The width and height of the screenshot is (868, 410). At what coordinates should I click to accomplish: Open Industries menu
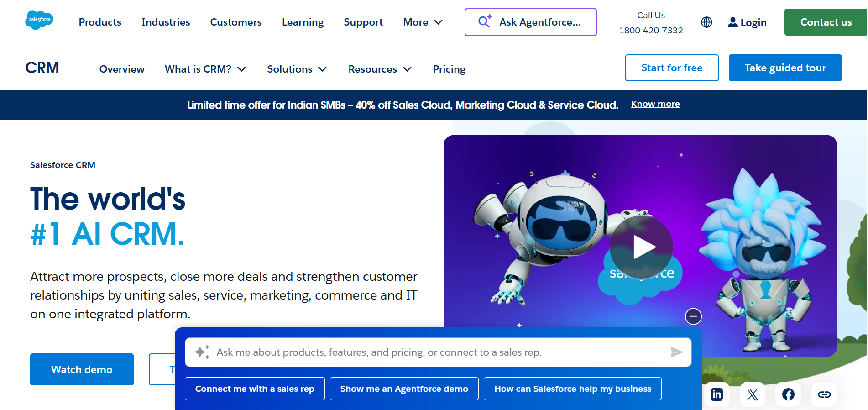tap(166, 22)
